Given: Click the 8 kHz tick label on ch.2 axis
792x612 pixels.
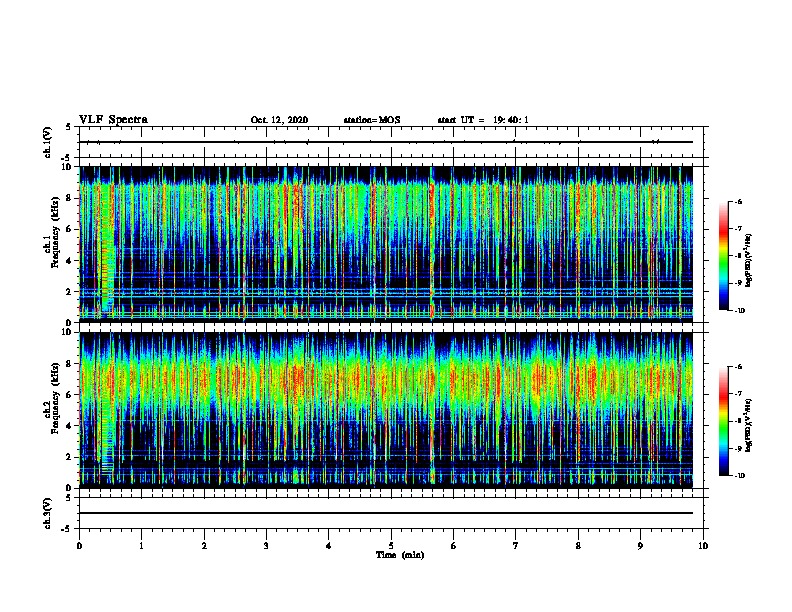Looking at the screenshot, I should pos(69,363).
